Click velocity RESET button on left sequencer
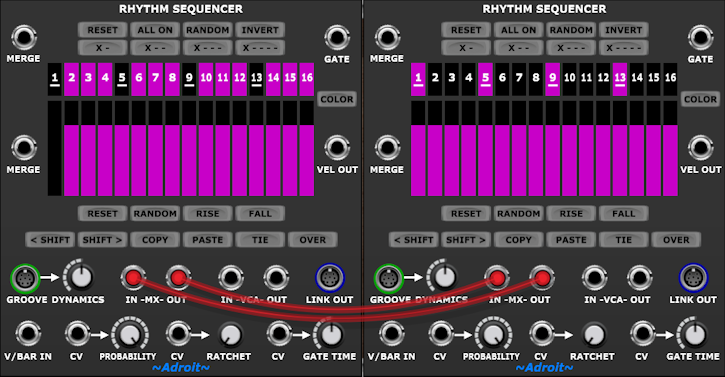The image size is (725, 377). 103,214
